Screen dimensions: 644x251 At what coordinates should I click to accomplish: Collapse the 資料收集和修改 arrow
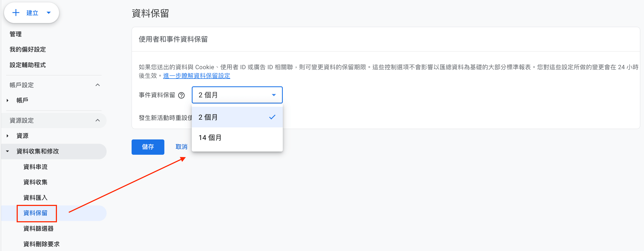[x=8, y=151]
